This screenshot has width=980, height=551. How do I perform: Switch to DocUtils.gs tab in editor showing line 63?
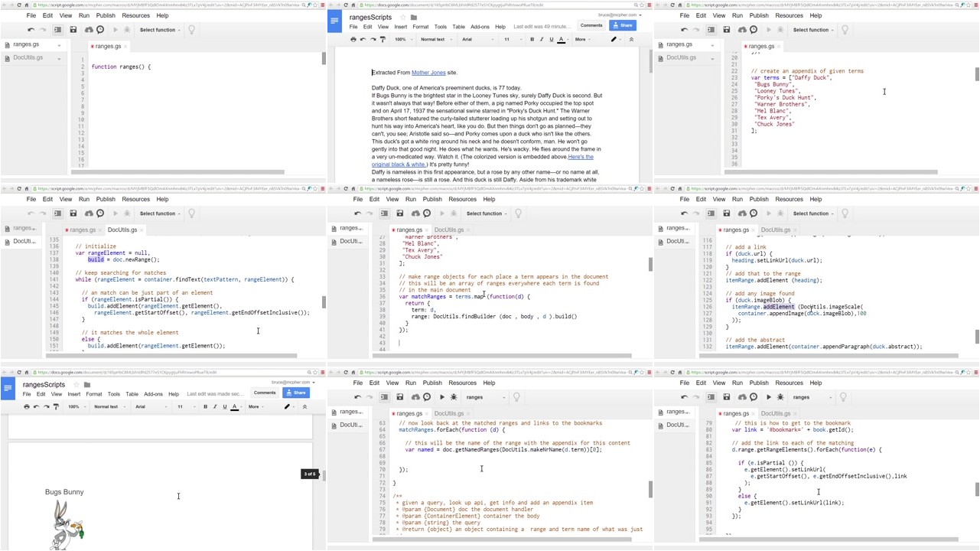pos(449,413)
